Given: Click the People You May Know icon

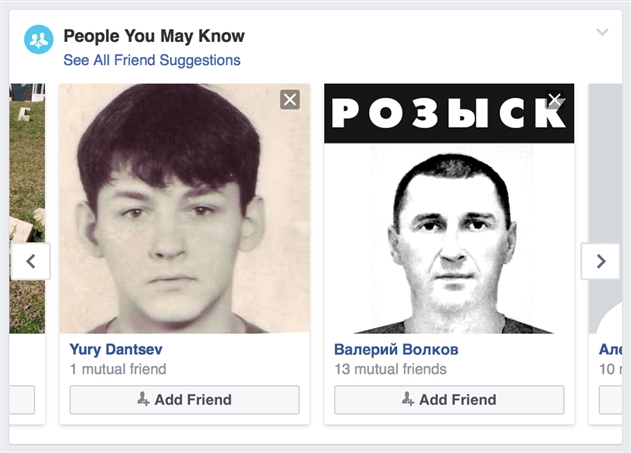Looking at the screenshot, I should point(39,40).
